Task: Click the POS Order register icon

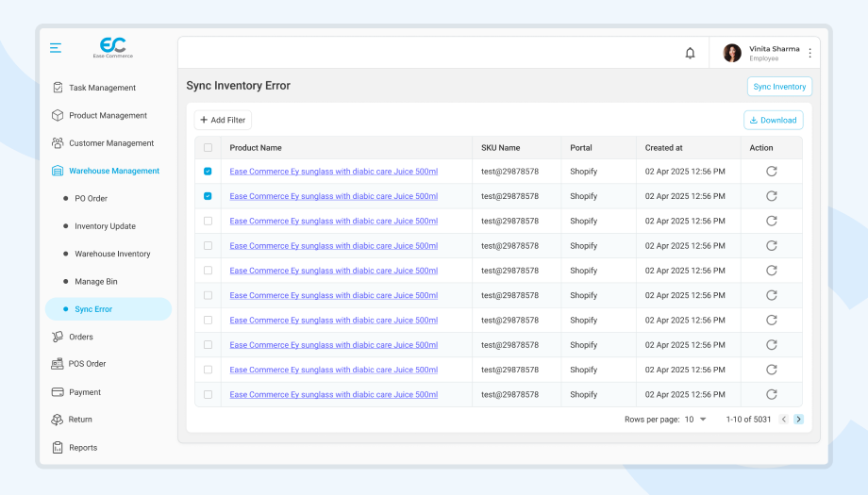Action: [57, 363]
